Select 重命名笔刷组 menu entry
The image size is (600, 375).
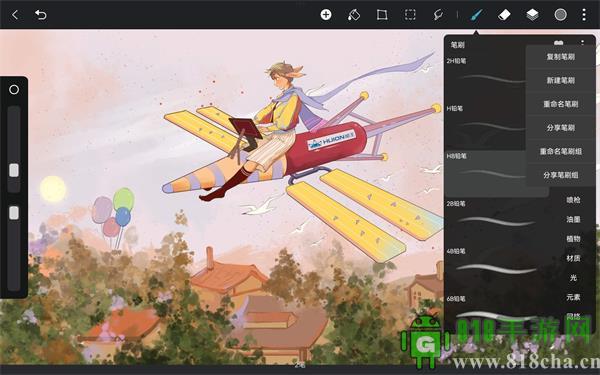tap(560, 152)
